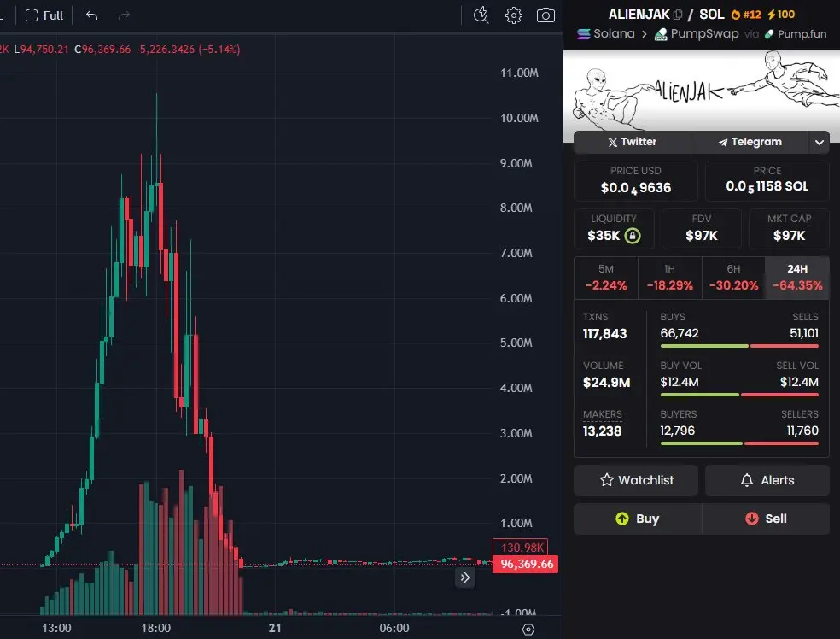Screen dimensions: 840x639
Task: Expand more social links chevron
Action: click(820, 142)
